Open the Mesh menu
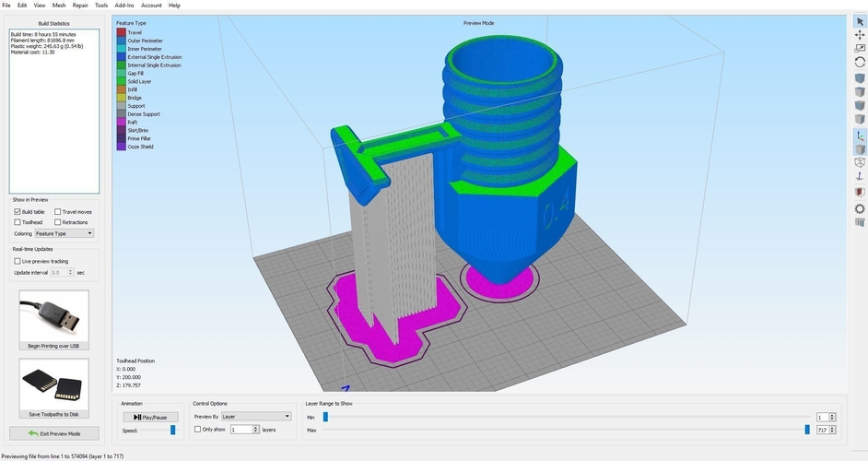Image resolution: width=868 pixels, height=461 pixels. [x=59, y=5]
